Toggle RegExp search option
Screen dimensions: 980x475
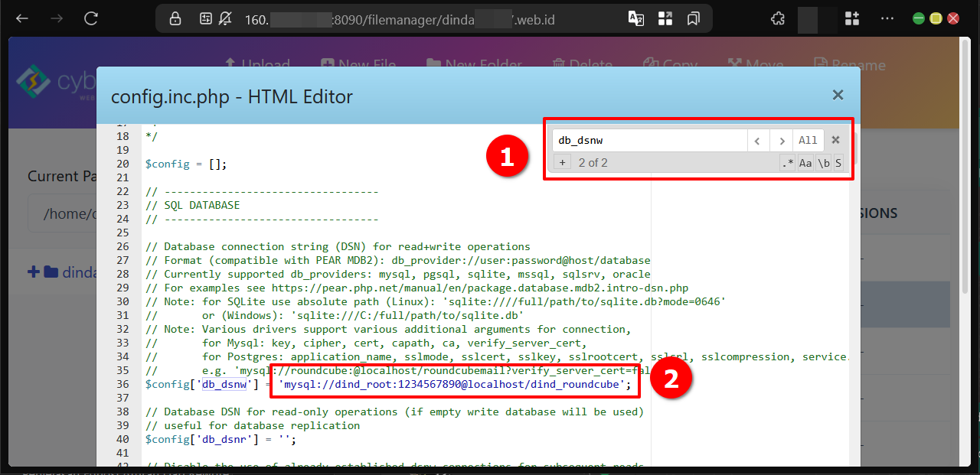[787, 163]
